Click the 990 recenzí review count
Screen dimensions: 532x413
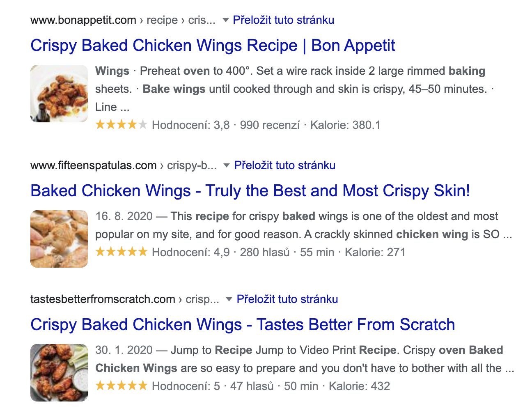point(270,125)
